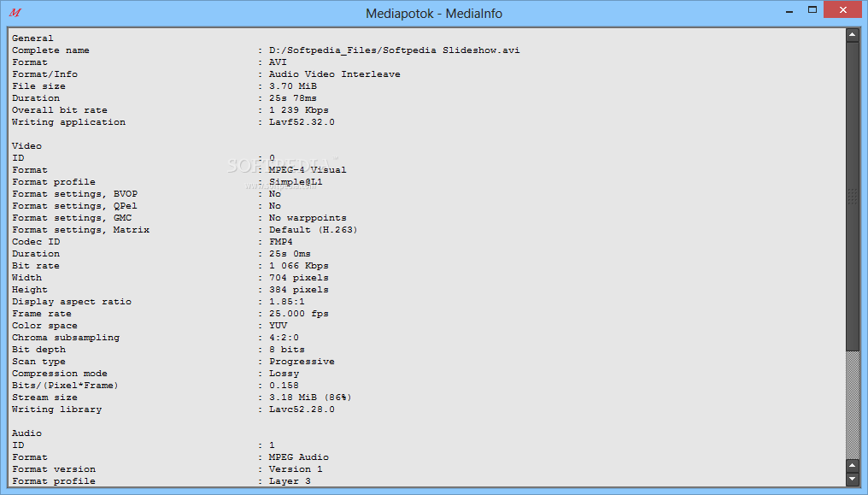
Task: Click the 'Progressive' scan type value
Action: [302, 362]
